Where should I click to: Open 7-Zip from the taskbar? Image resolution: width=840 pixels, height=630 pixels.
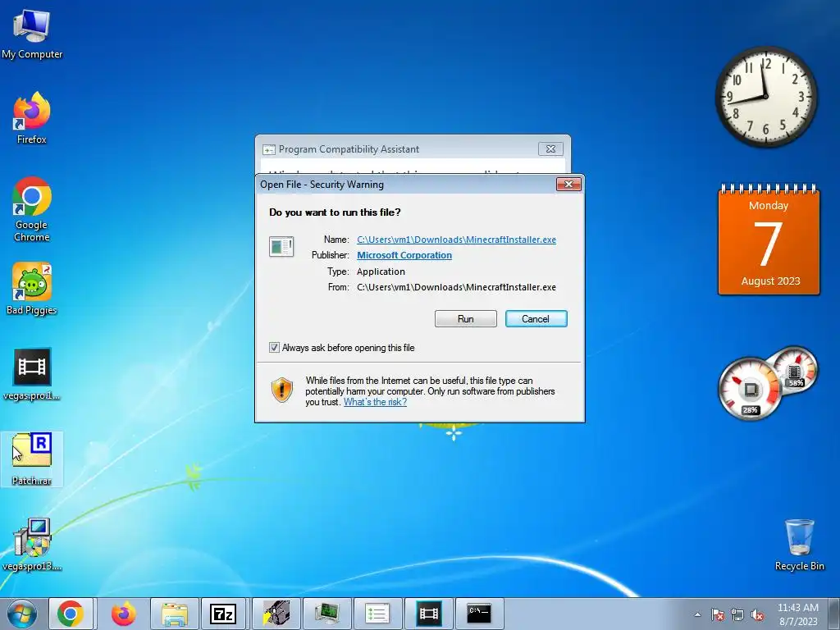pyautogui.click(x=223, y=614)
